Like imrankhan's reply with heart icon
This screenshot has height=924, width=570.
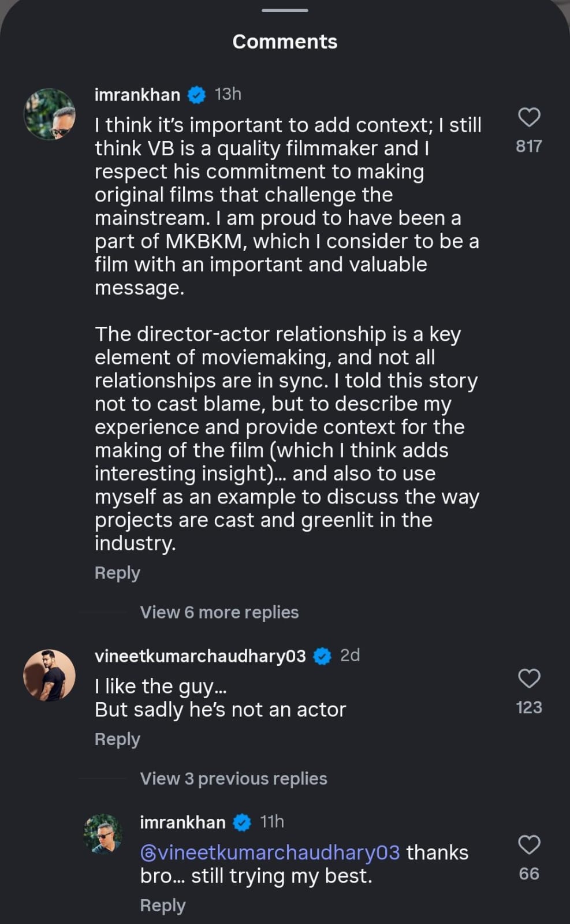pos(529,844)
